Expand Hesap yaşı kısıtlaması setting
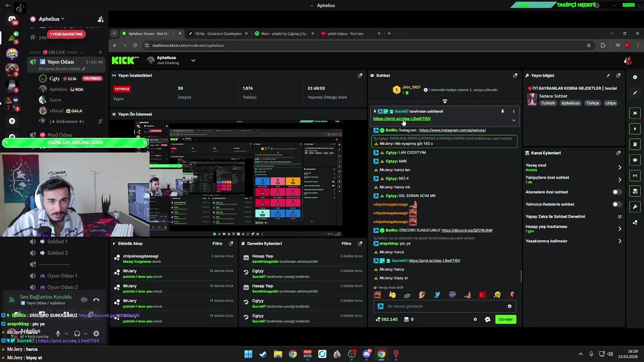Image resolution: width=644 pixels, height=362 pixels. (619, 229)
